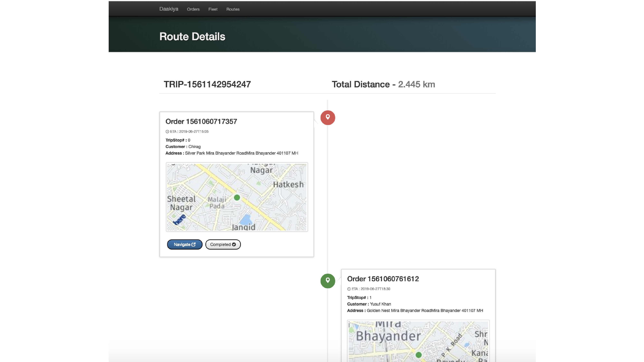Click clock icon beside ETA 2019-06-27T18:30

(x=349, y=289)
